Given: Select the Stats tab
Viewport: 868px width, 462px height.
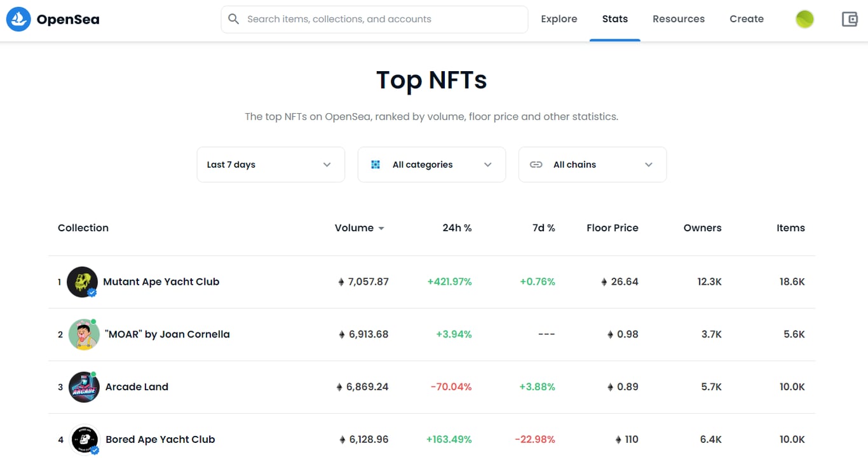Looking at the screenshot, I should click(615, 19).
